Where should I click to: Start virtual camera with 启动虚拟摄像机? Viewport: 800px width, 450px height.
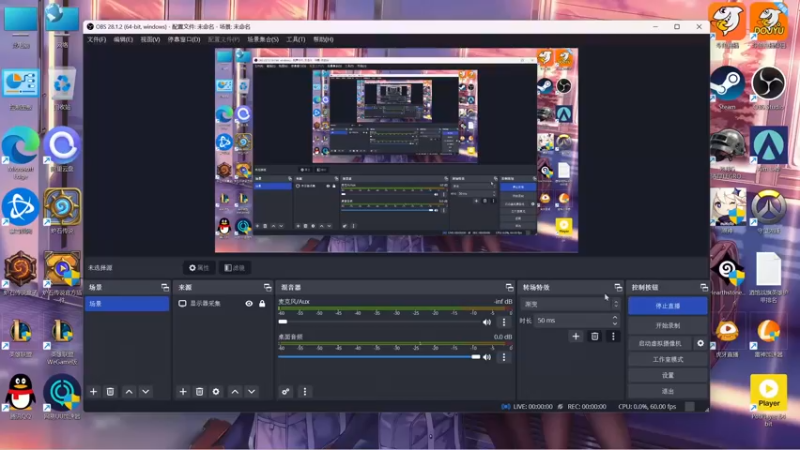(660, 343)
